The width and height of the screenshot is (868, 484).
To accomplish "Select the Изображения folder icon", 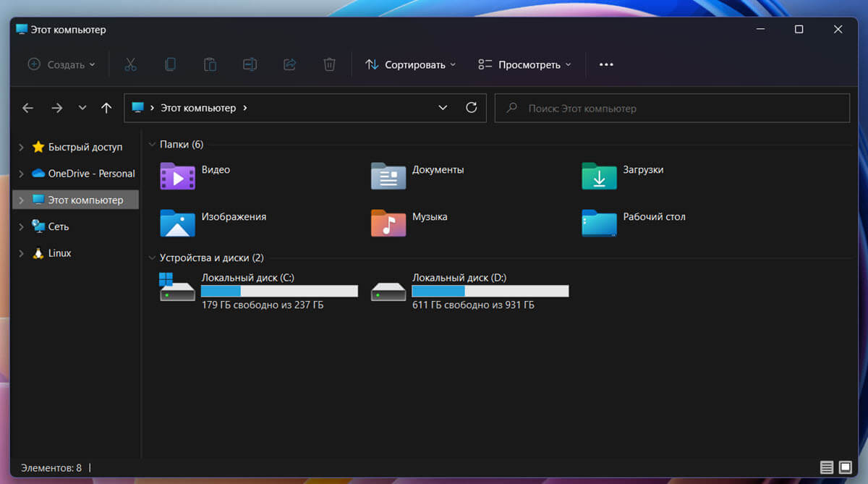I will pyautogui.click(x=177, y=223).
